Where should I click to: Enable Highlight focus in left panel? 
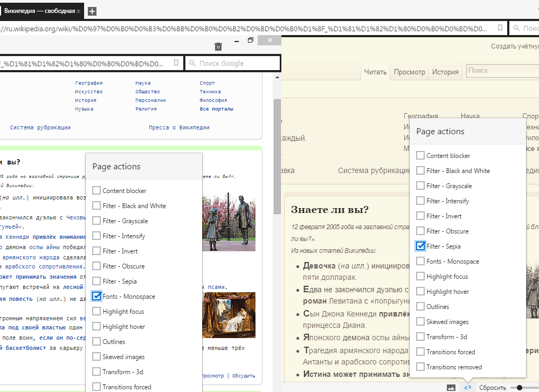tap(96, 312)
